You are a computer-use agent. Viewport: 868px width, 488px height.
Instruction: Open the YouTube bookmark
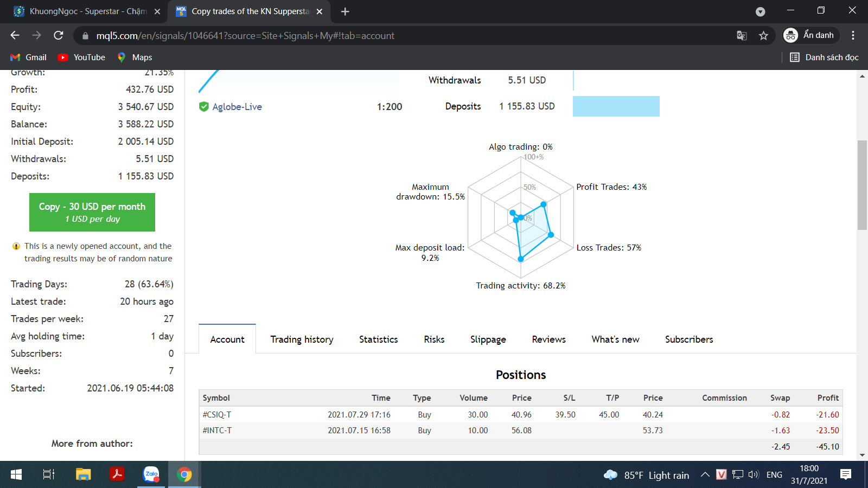[x=82, y=57]
